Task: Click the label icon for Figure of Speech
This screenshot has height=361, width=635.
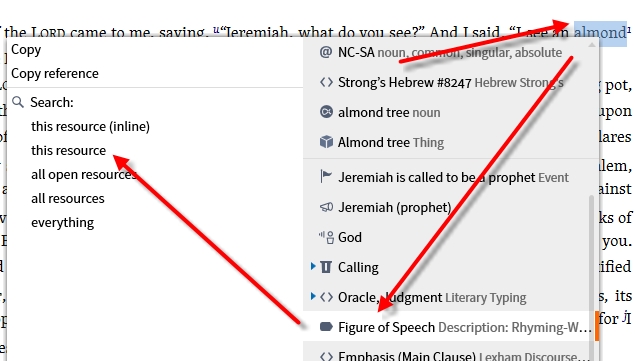Action: click(x=326, y=327)
